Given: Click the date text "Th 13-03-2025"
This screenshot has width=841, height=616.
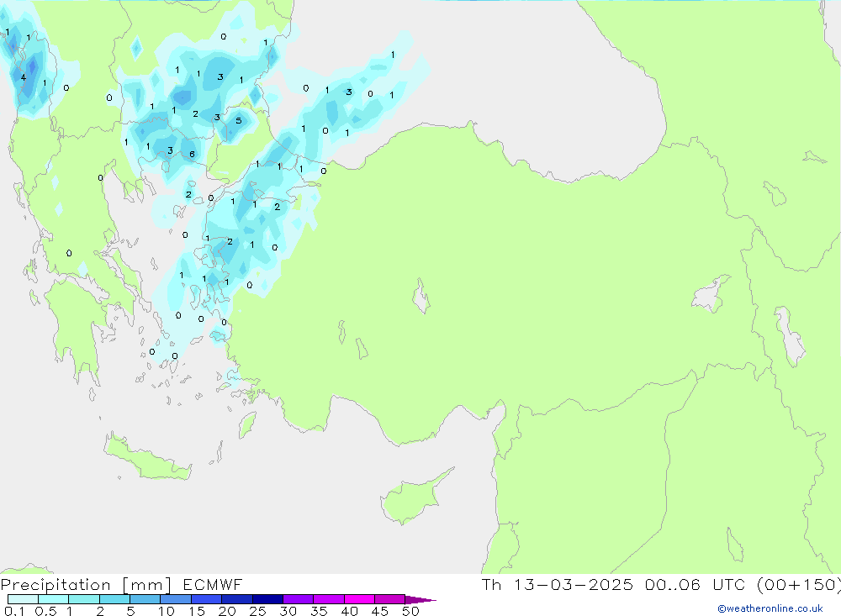Looking at the screenshot, I should point(558,584).
